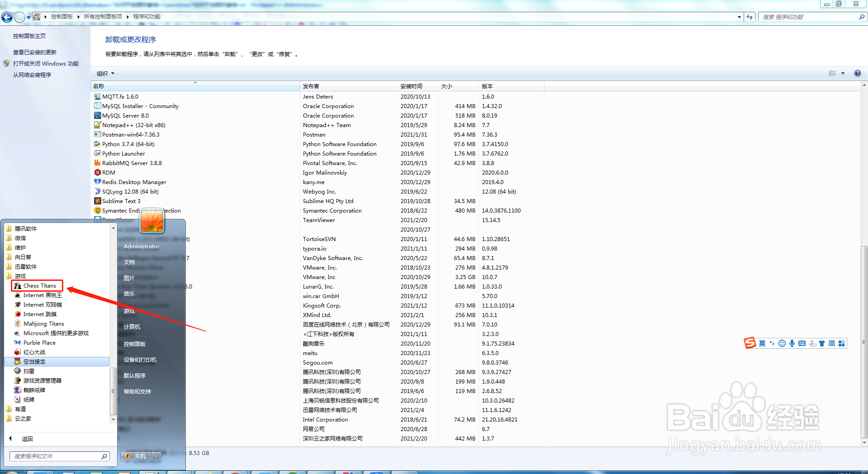Click the help question mark icon

tap(857, 73)
